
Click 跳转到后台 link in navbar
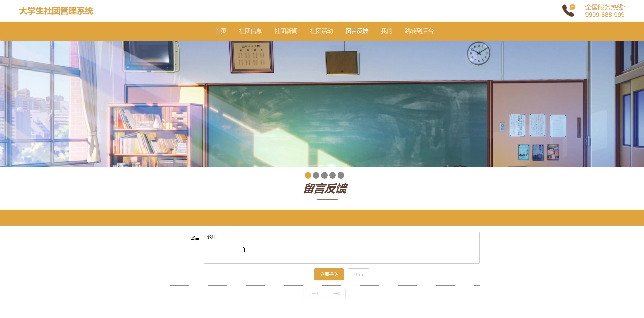coord(419,31)
